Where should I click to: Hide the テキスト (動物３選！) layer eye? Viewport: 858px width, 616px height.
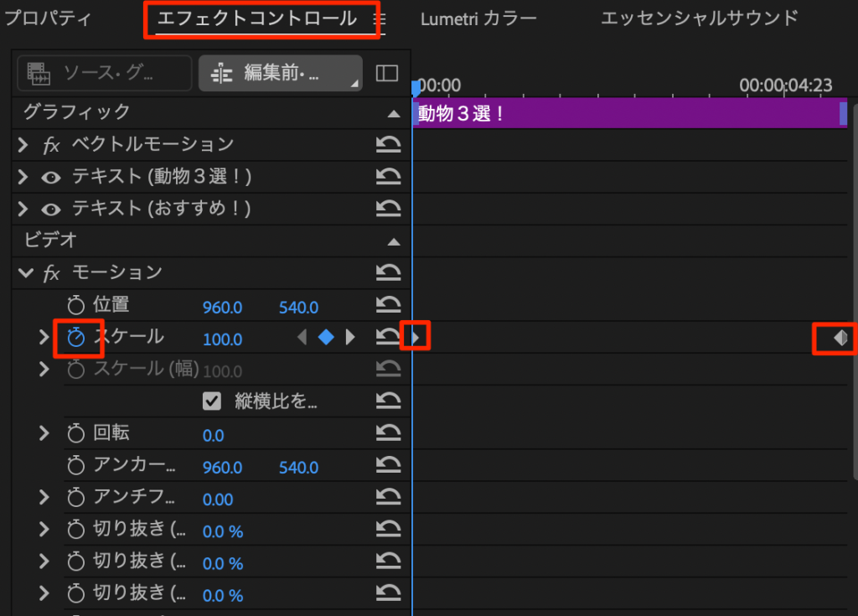[x=51, y=177]
